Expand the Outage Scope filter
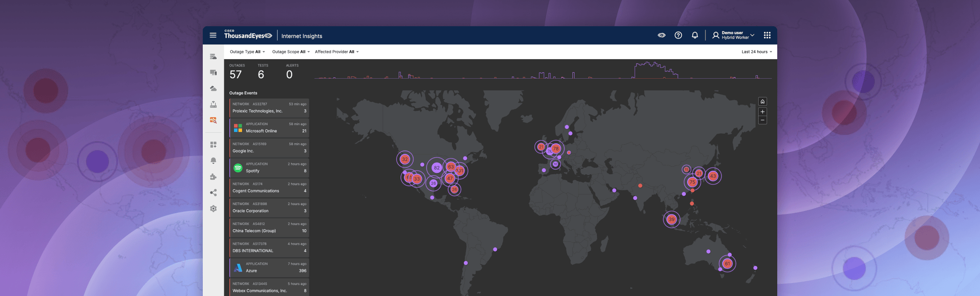 291,52
